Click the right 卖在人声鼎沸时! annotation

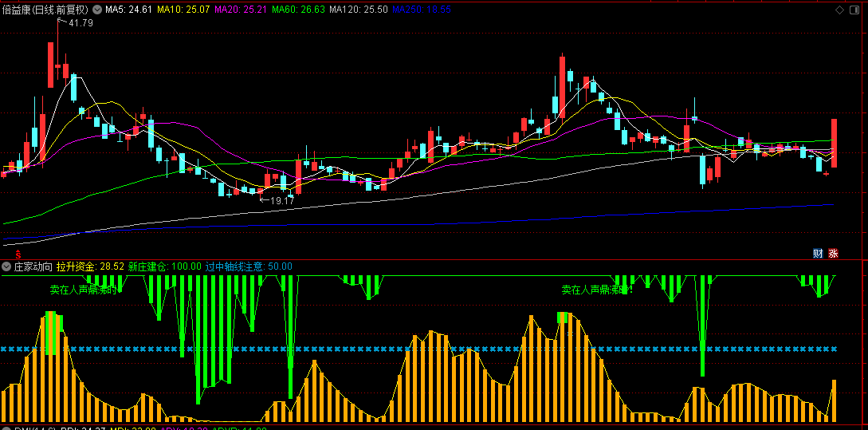pyautogui.click(x=597, y=290)
